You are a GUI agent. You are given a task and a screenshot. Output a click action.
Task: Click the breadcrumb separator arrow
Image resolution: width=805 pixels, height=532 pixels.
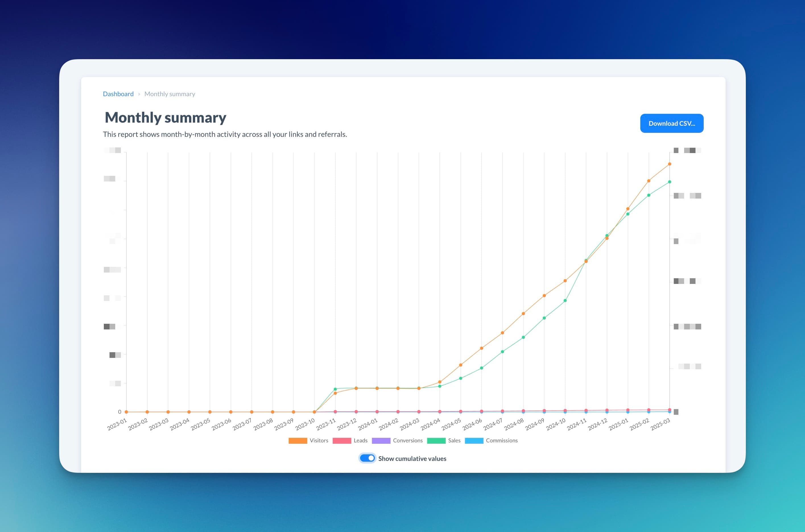pos(139,94)
